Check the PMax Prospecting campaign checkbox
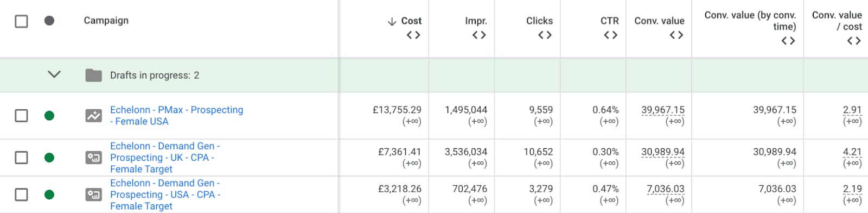 coord(21,116)
